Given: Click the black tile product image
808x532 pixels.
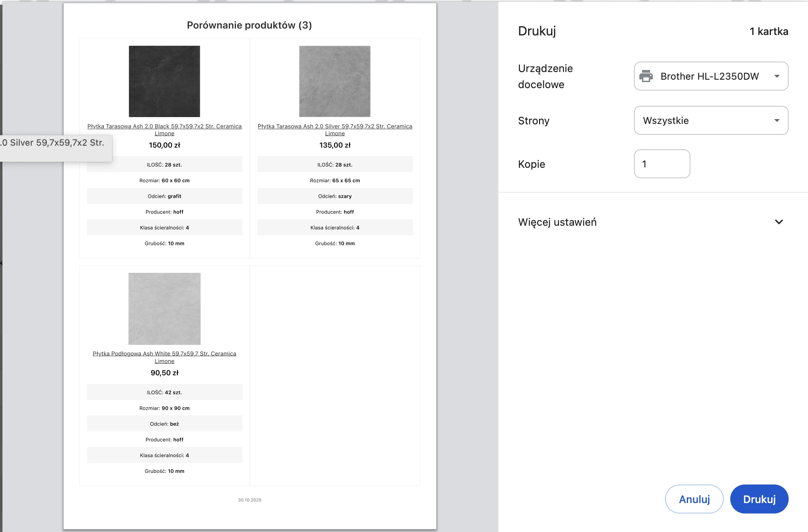Looking at the screenshot, I should pos(164,81).
